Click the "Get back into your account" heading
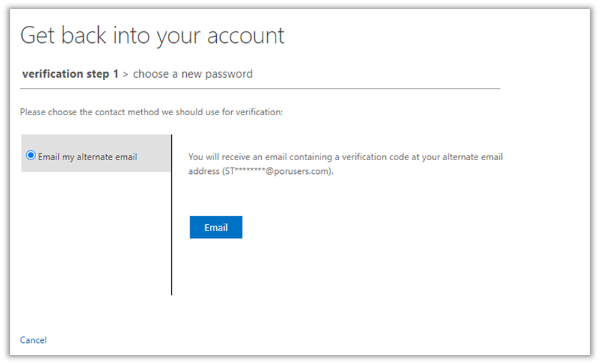This screenshot has height=364, width=600. tap(152, 35)
